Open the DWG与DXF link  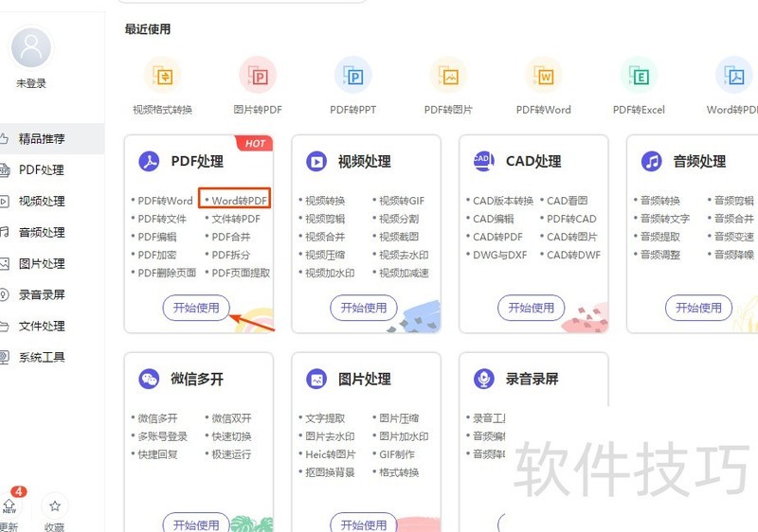(x=500, y=255)
